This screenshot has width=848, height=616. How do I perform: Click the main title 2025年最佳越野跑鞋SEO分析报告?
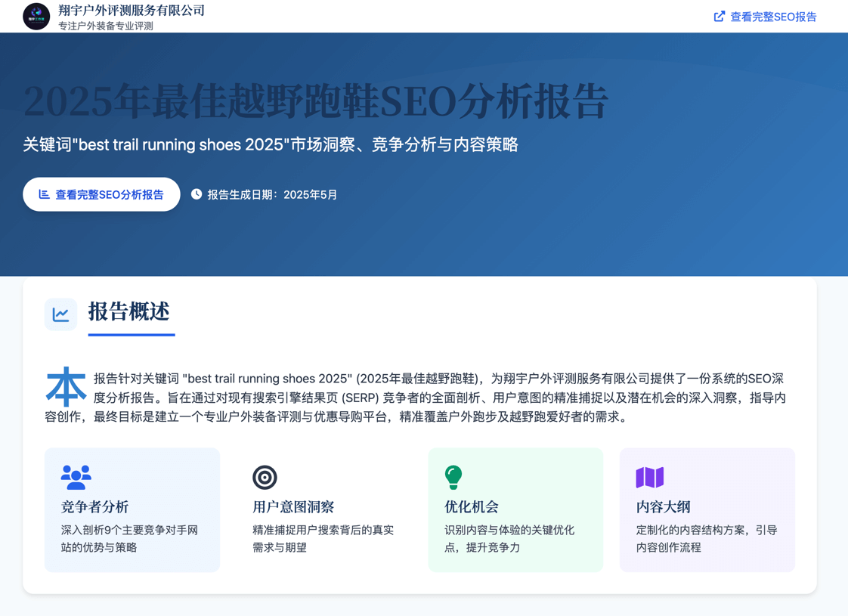[315, 101]
